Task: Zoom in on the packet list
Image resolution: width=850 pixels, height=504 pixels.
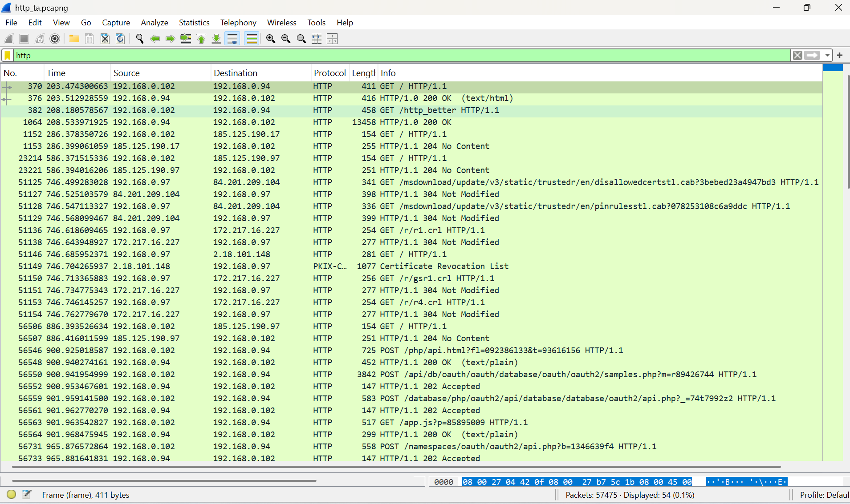Action: pos(270,39)
